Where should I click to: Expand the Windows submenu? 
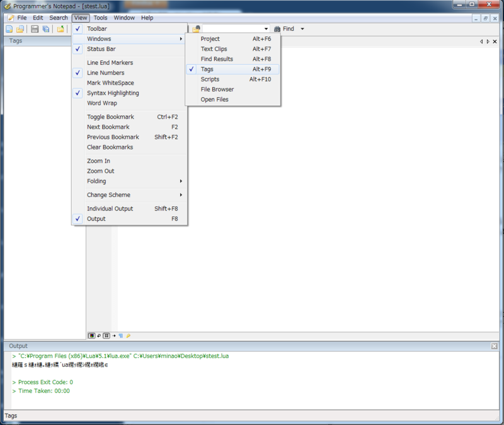coord(129,39)
